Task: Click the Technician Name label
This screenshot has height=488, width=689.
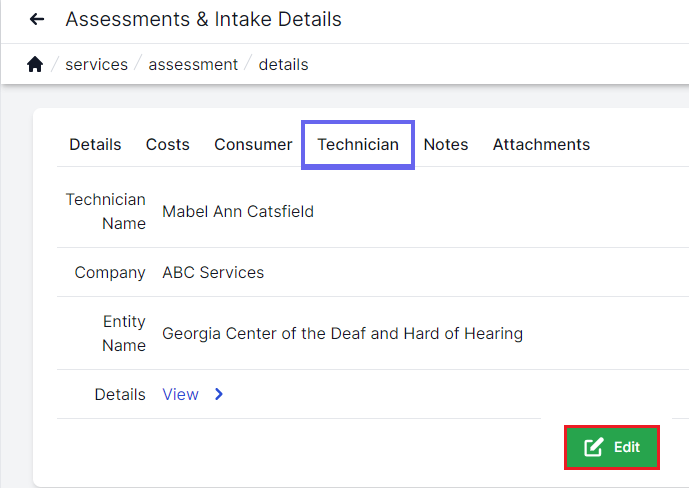Action: (105, 211)
